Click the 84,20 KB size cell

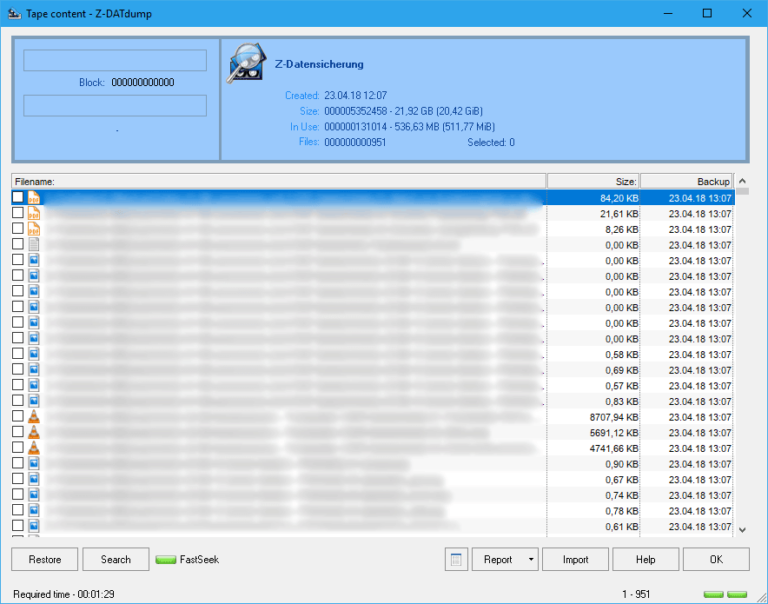click(x=593, y=198)
